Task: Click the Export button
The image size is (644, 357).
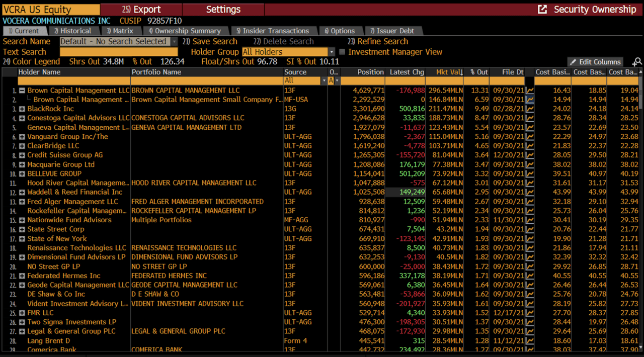Action: (x=141, y=10)
